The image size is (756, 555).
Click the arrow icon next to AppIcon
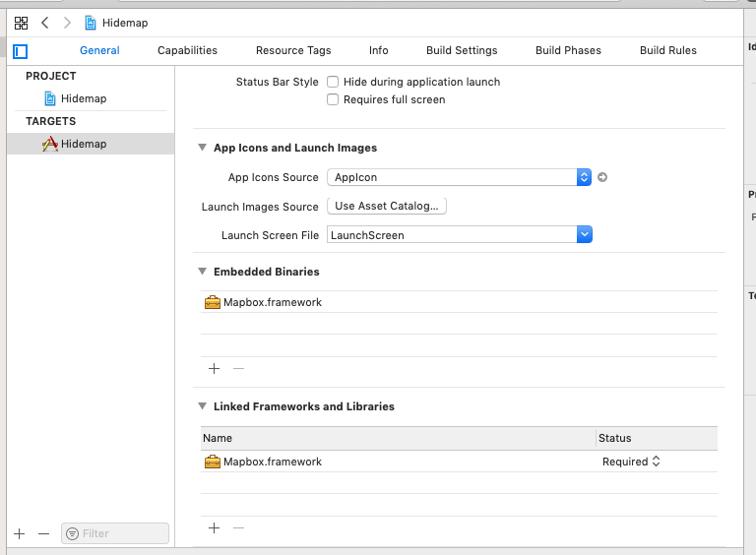[x=602, y=177]
